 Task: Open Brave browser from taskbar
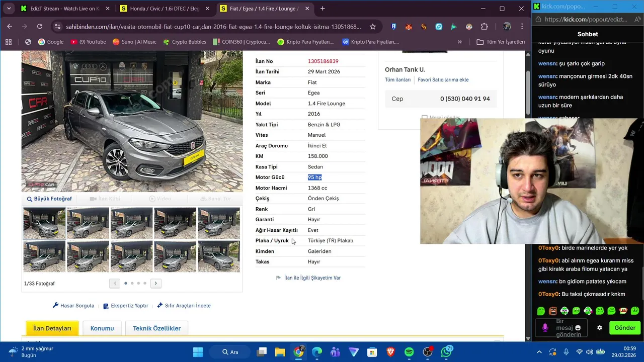coord(391,352)
